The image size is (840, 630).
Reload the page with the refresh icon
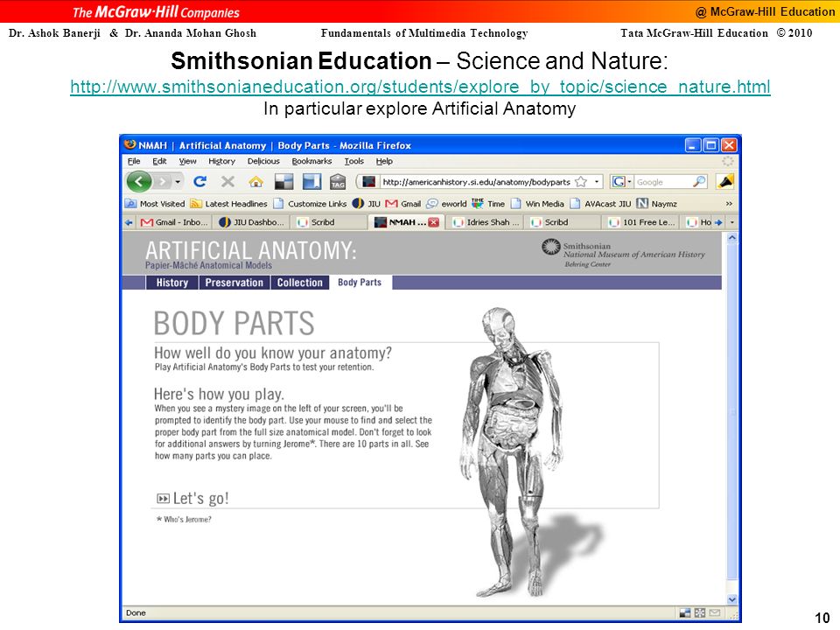(200, 182)
